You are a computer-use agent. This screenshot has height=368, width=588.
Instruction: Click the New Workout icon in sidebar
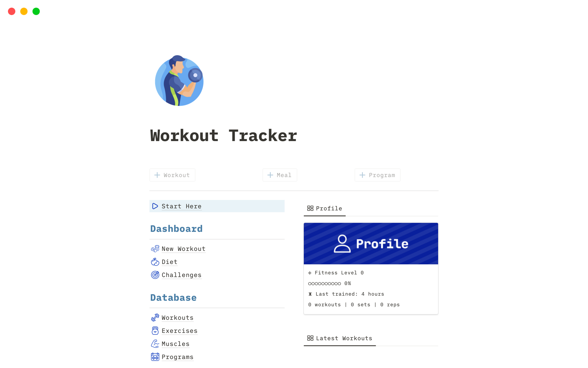(155, 248)
